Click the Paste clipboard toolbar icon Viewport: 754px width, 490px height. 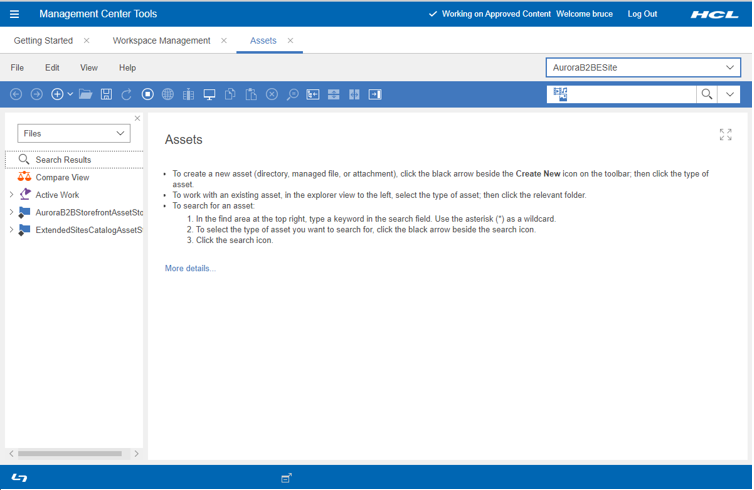pyautogui.click(x=251, y=94)
